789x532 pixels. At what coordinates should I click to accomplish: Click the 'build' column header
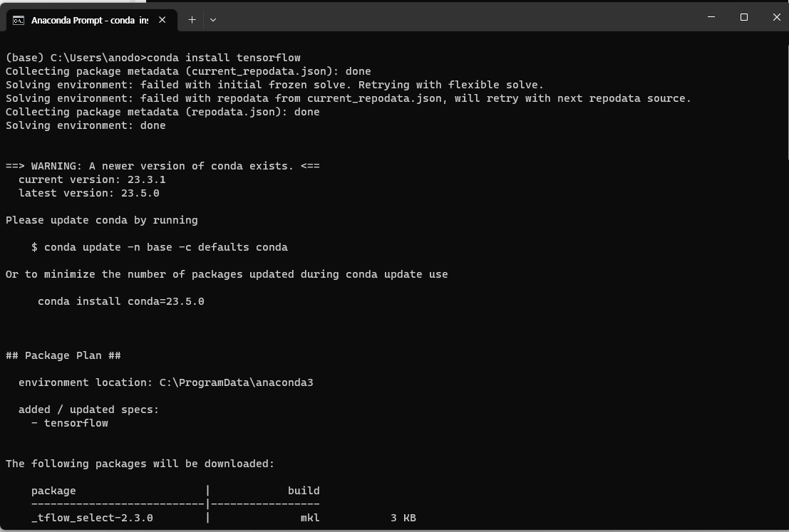point(304,491)
